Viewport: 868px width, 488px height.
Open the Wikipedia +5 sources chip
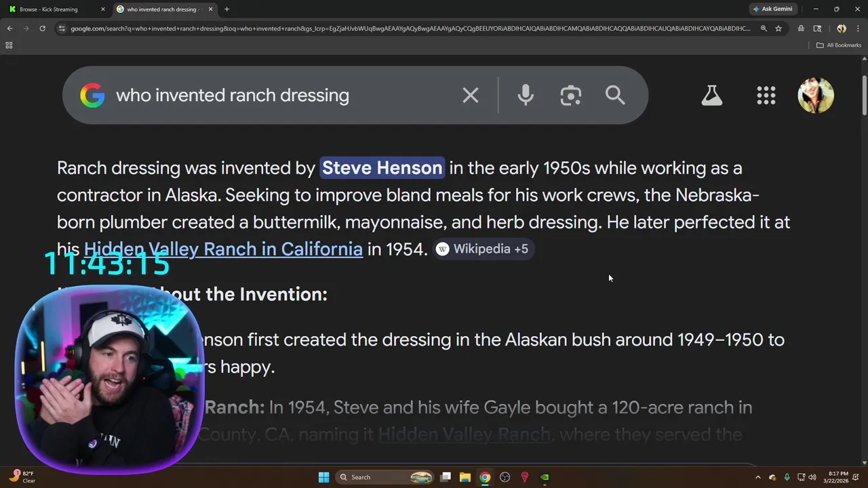[484, 249]
